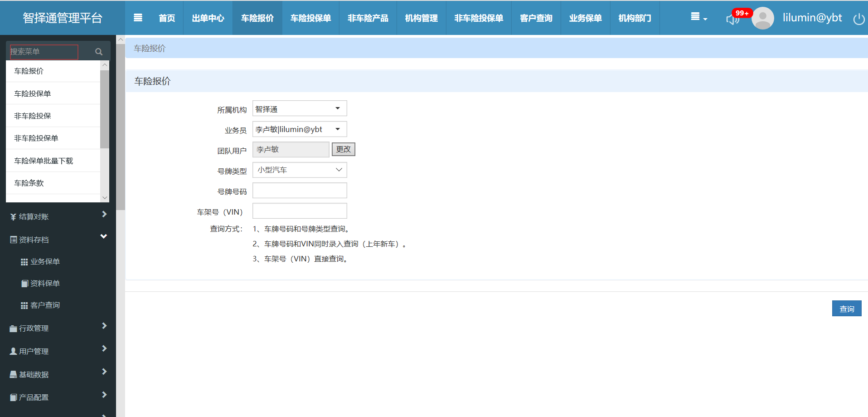Open the 所属机构 dropdown
This screenshot has height=417, width=868.
300,108
